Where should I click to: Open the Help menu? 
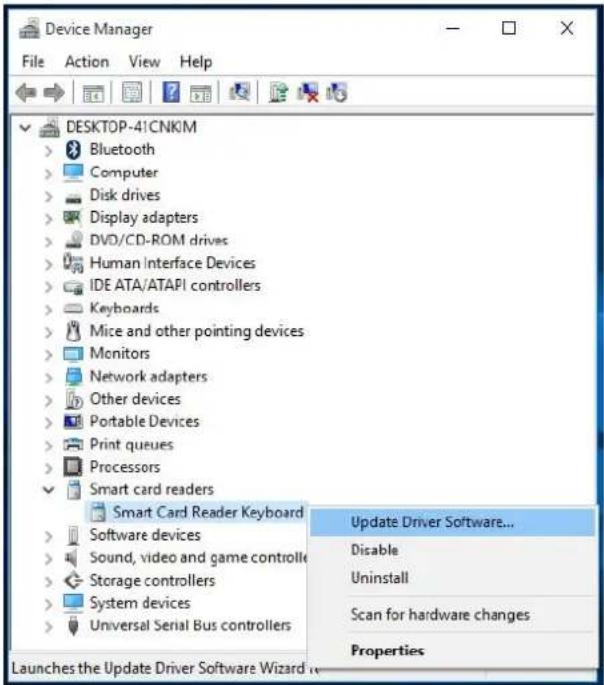pyautogui.click(x=196, y=62)
